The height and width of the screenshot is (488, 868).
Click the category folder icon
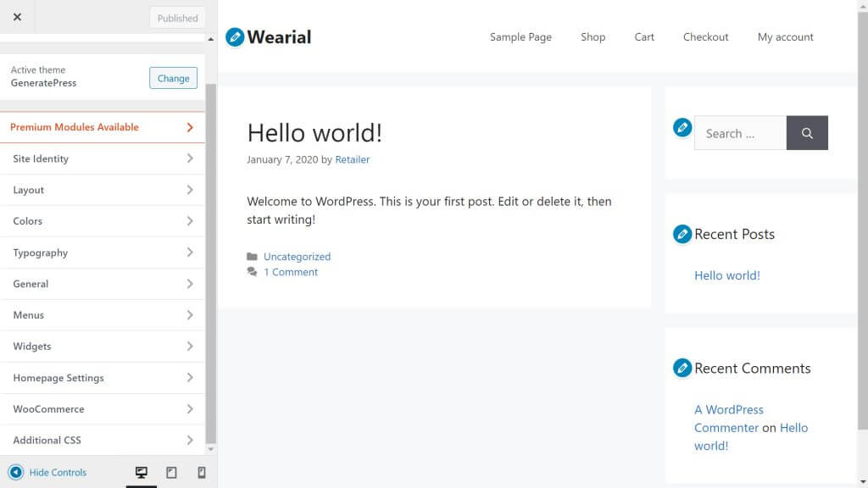(x=252, y=257)
